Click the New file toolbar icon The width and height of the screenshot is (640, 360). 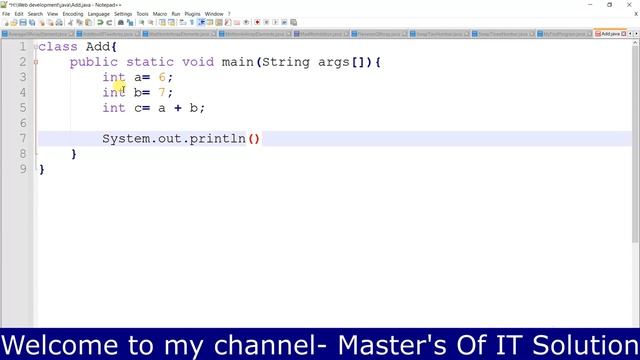(7, 22)
